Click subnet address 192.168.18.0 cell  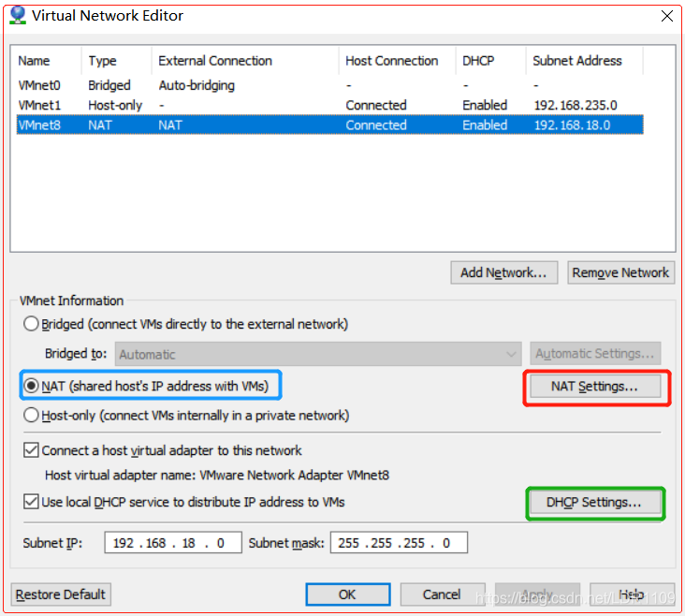(x=572, y=125)
